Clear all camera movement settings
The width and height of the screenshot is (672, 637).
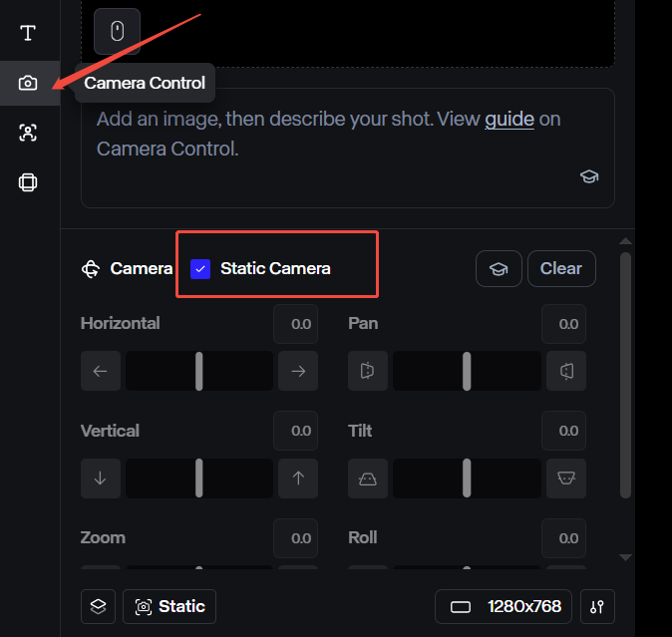pos(561,268)
